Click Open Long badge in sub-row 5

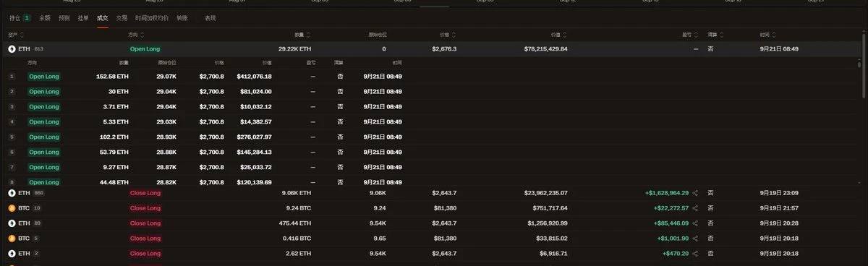coord(44,137)
